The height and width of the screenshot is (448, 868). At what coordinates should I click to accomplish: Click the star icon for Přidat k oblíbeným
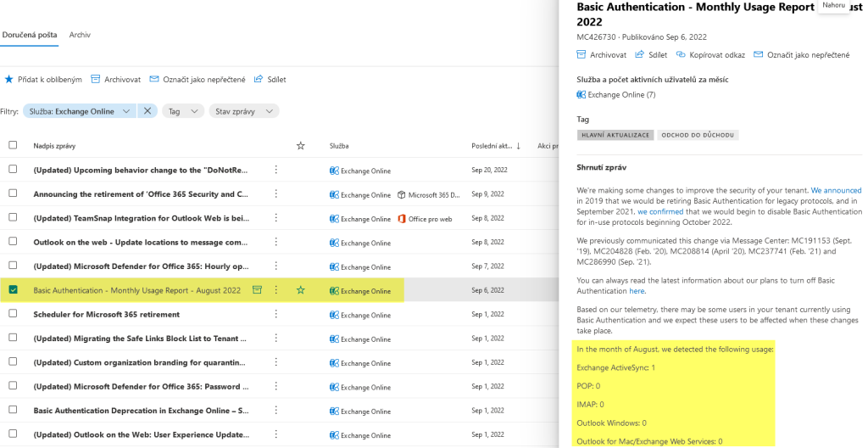tap(8, 79)
